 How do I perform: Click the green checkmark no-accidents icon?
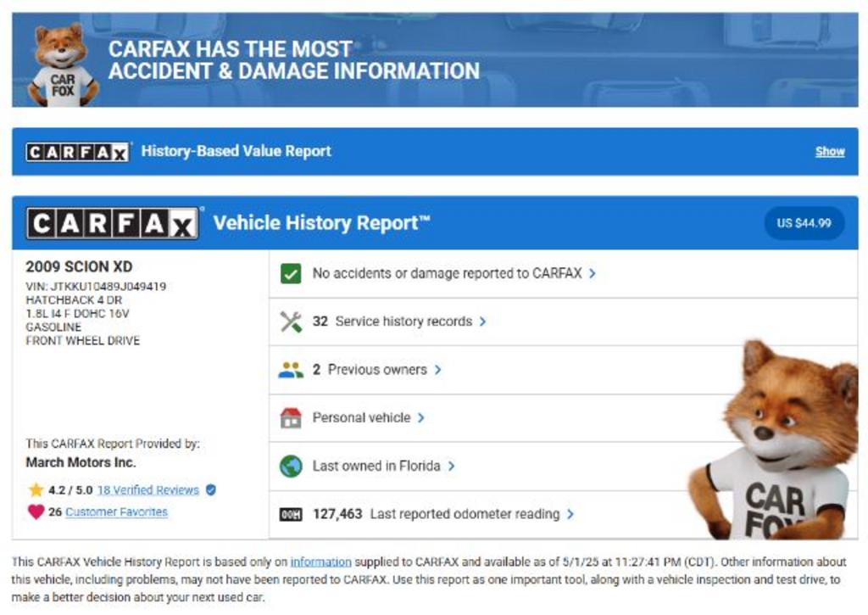(x=291, y=274)
